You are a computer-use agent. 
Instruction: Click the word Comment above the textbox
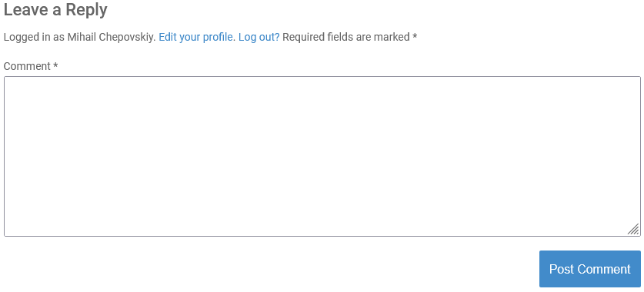[27, 66]
